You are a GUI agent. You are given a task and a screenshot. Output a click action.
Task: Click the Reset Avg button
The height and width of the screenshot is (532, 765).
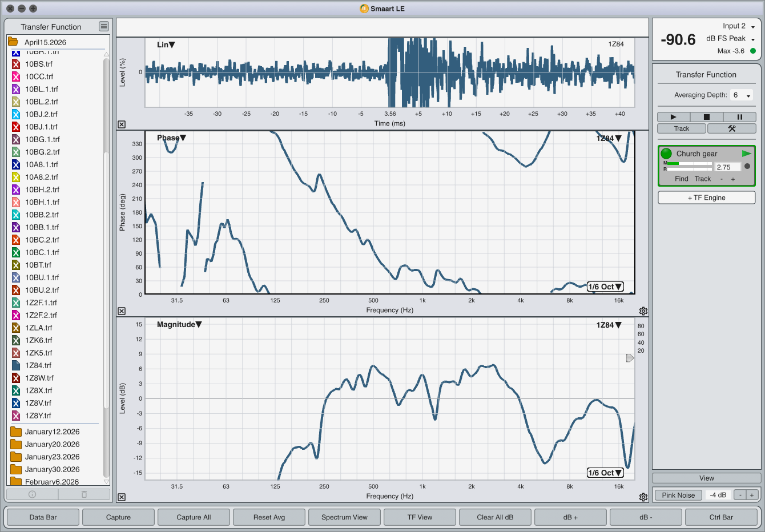pos(269,517)
